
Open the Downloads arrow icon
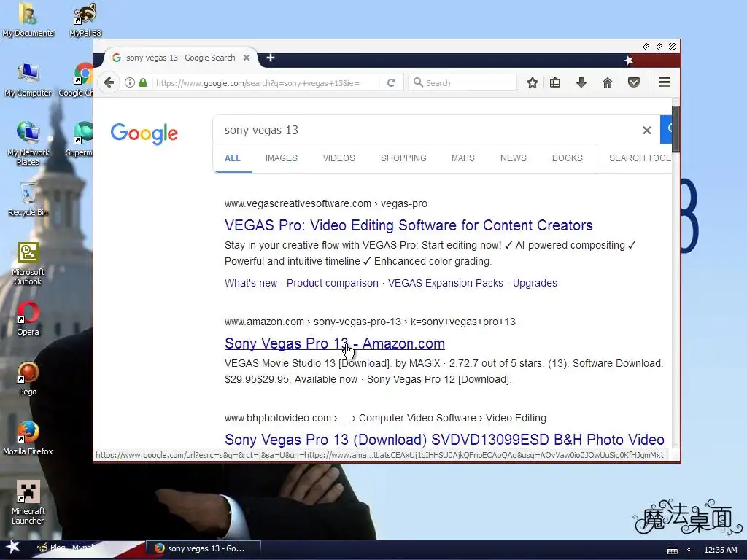pyautogui.click(x=581, y=83)
